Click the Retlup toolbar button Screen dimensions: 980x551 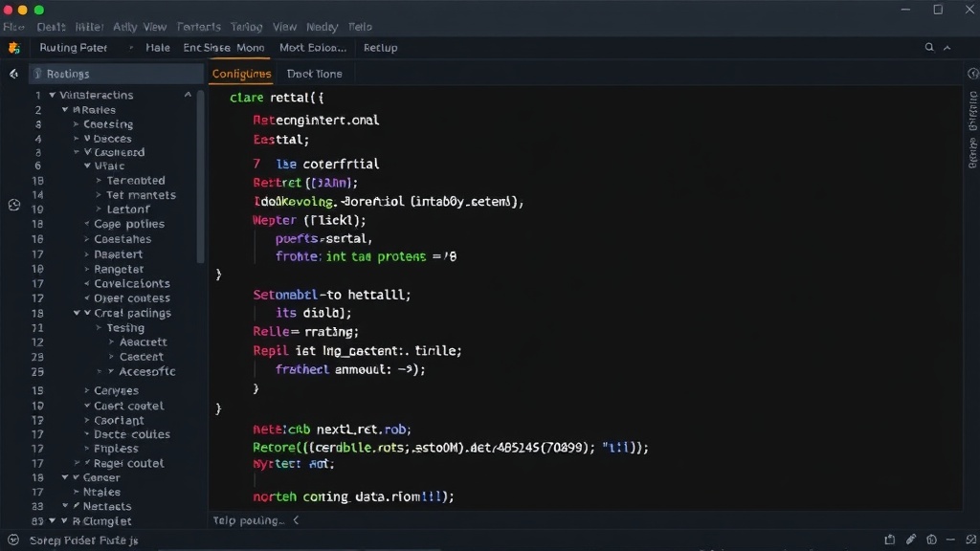(380, 48)
